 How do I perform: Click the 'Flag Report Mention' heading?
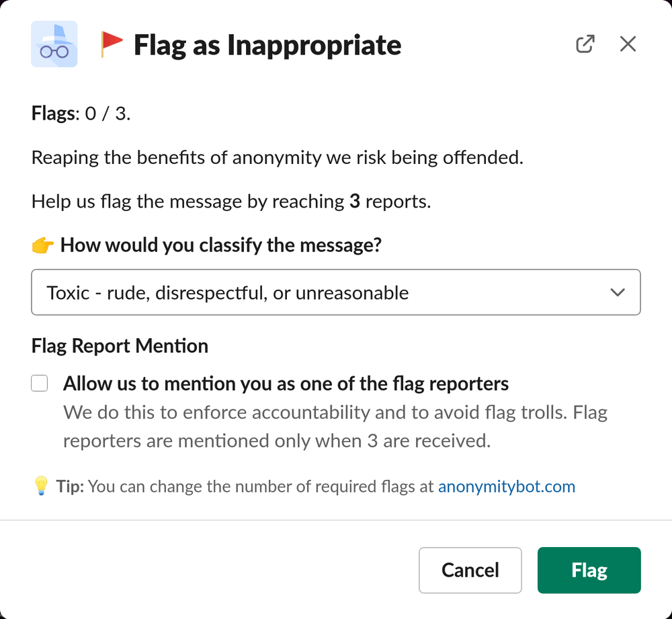click(x=119, y=345)
